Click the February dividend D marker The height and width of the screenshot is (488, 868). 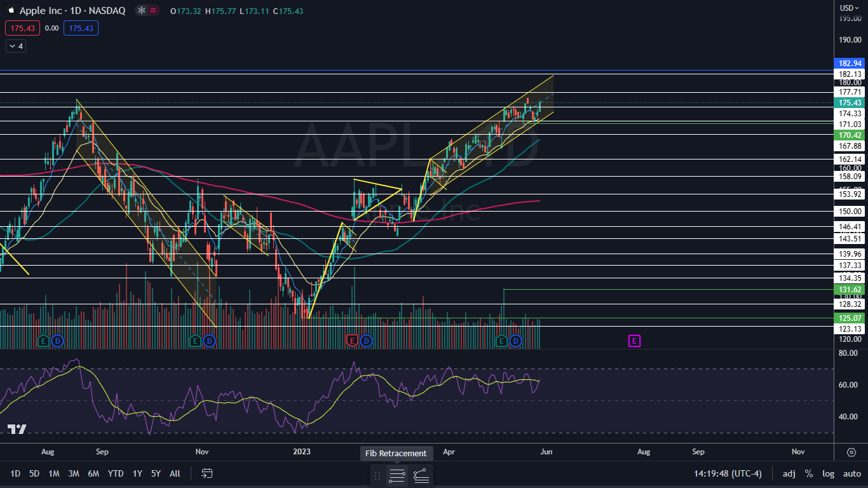[365, 341]
